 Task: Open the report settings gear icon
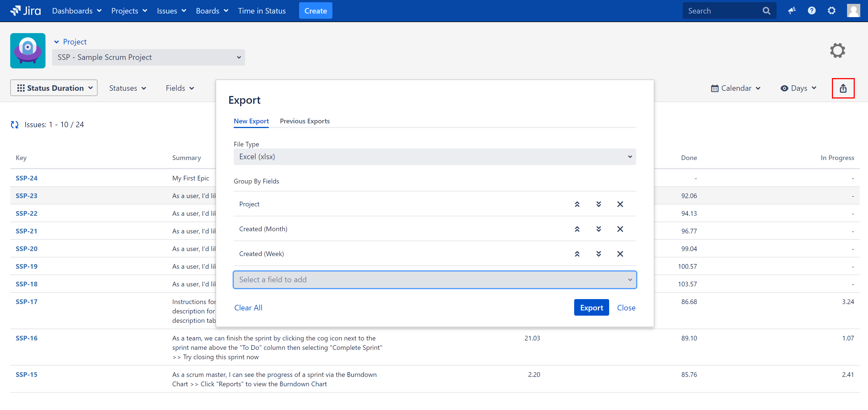[x=837, y=50]
